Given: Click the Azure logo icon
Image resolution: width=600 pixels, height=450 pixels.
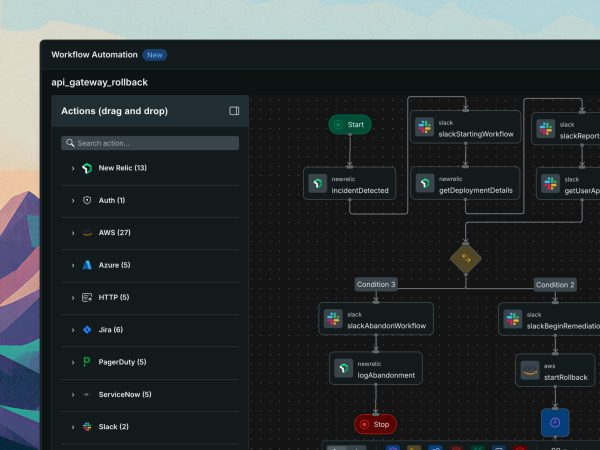Looking at the screenshot, I should (x=87, y=265).
